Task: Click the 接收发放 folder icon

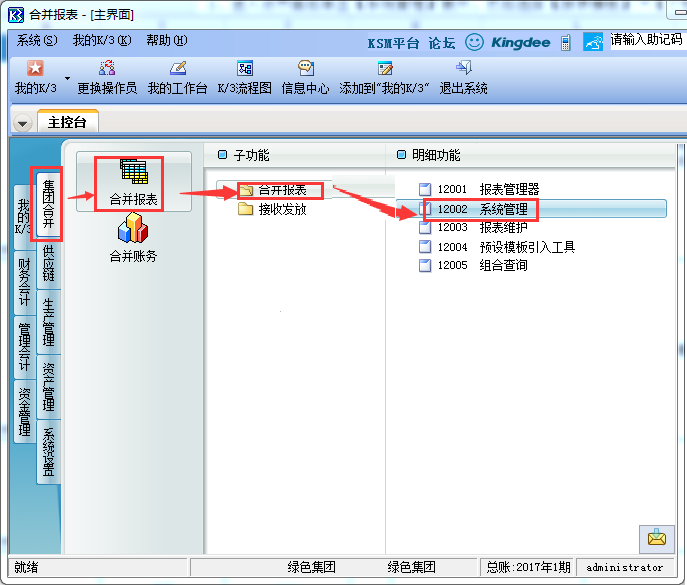Action: [x=245, y=209]
